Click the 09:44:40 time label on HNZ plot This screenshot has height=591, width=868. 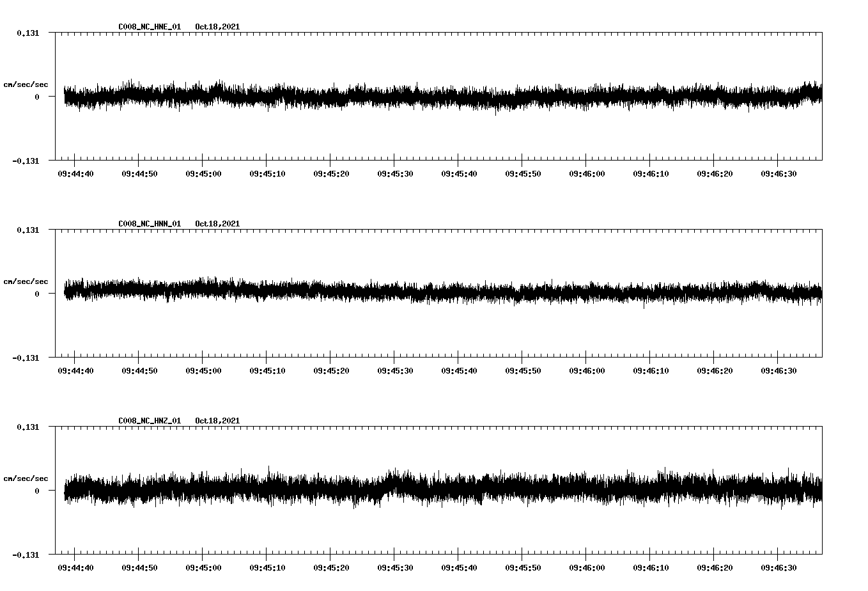(75, 568)
